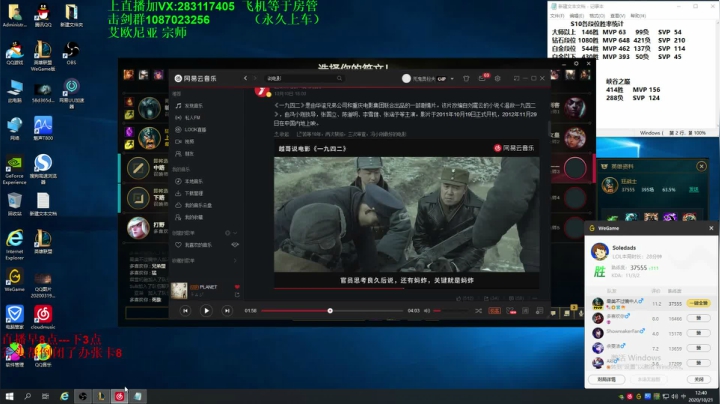This screenshot has width=720, height=404.
Task: Select the OBS desktop icon
Action: (x=71, y=53)
